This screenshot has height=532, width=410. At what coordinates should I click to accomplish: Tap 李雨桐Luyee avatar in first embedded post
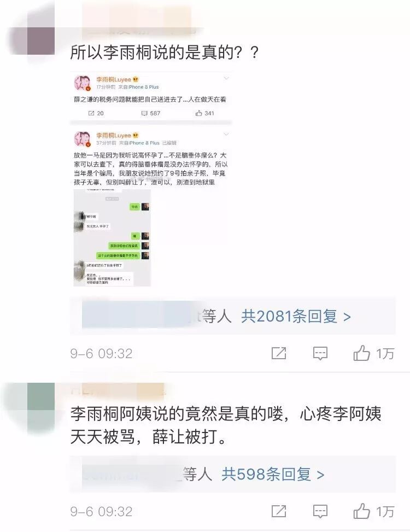tap(83, 83)
